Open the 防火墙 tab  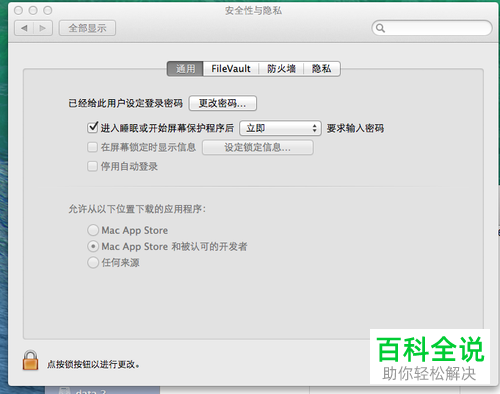click(x=281, y=69)
